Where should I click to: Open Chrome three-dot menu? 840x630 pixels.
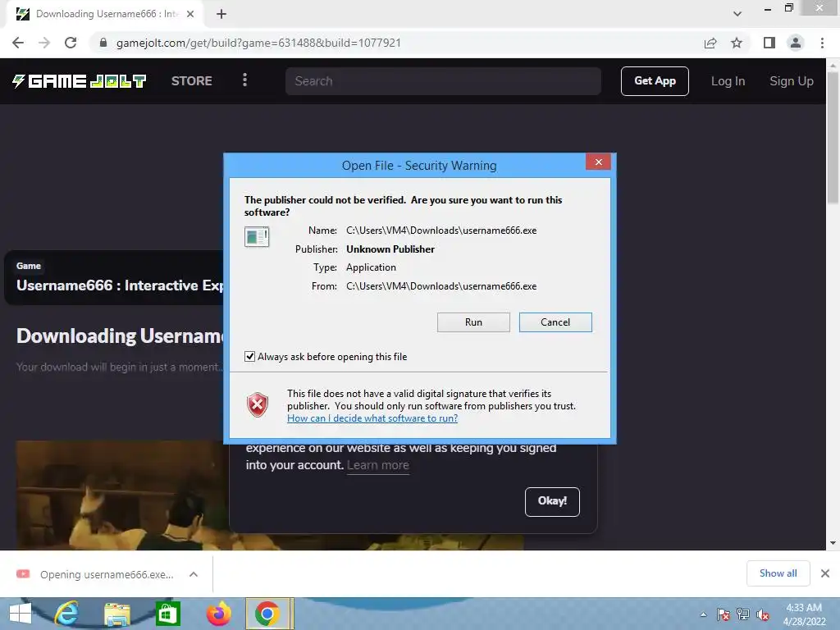(822, 43)
